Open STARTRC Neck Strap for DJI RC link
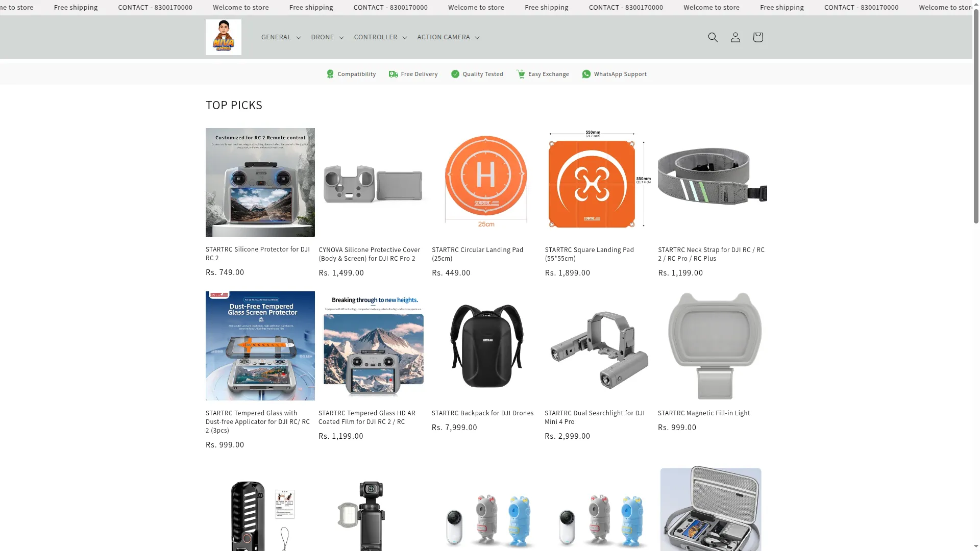Screen dimensions: 980x551 711,254
